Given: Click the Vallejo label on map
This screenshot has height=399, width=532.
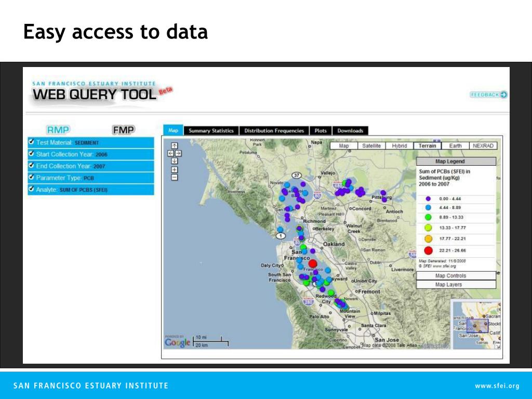Looking at the screenshot, I should 328,173.
